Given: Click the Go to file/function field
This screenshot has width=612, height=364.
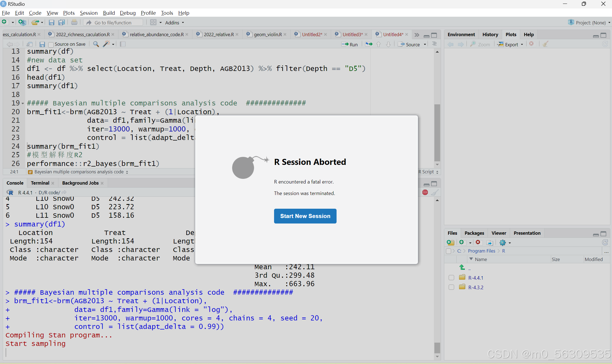Looking at the screenshot, I should click(113, 23).
